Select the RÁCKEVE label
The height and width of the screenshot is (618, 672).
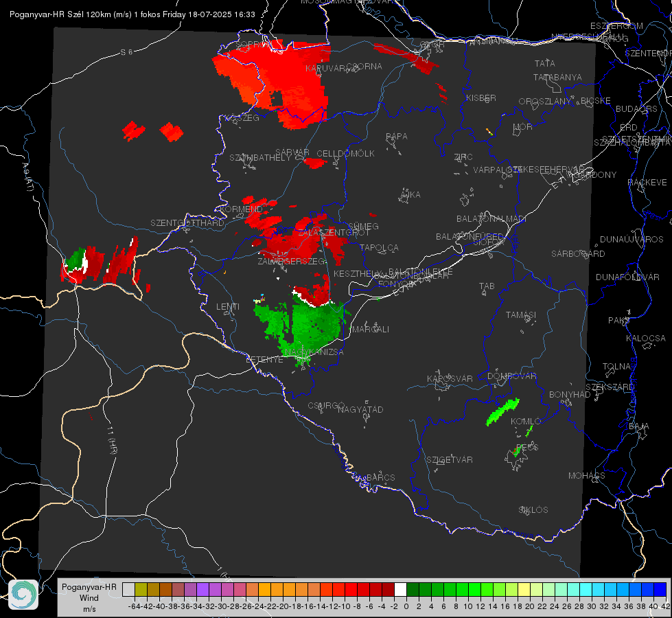[647, 183]
